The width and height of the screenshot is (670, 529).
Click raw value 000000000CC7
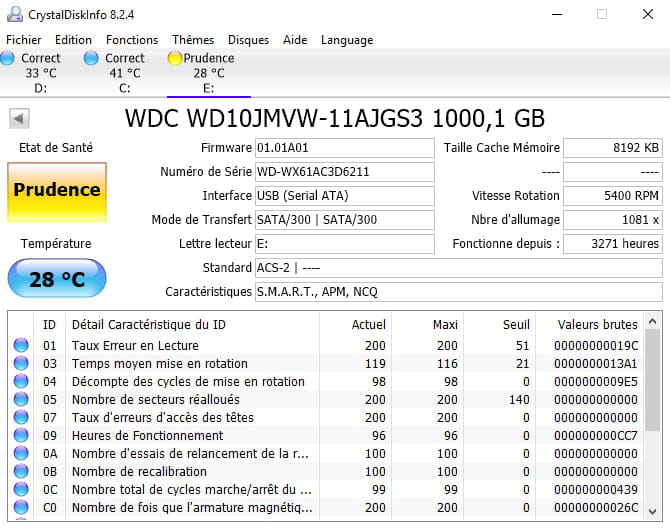coord(596,435)
